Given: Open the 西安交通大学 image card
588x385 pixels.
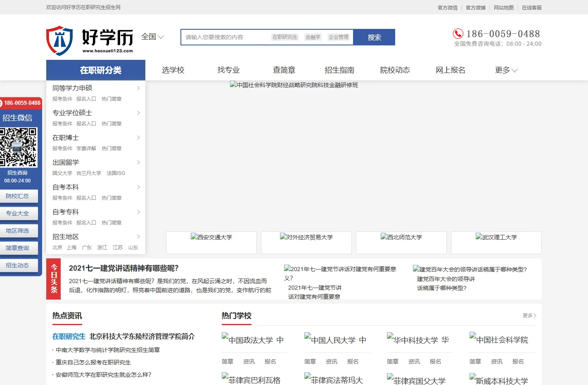Looking at the screenshot, I should click(x=211, y=243).
